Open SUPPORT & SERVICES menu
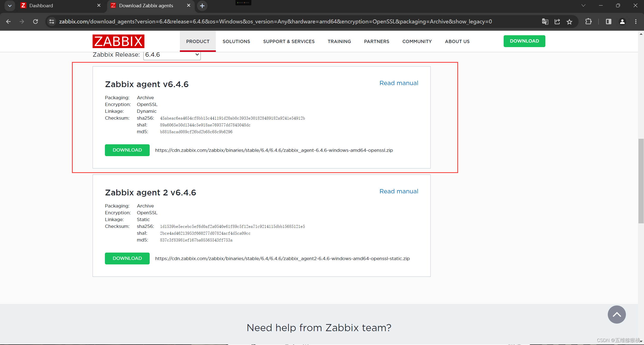Image resolution: width=644 pixels, height=345 pixels. pyautogui.click(x=289, y=41)
